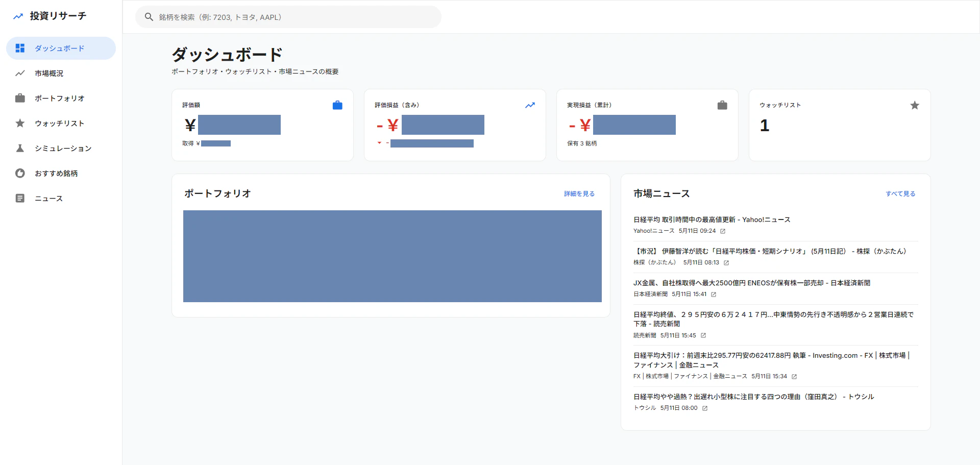The height and width of the screenshot is (465, 980).
Task: Click the ポートフォリオ briefcase icon in sidebar
Action: pyautogui.click(x=20, y=98)
